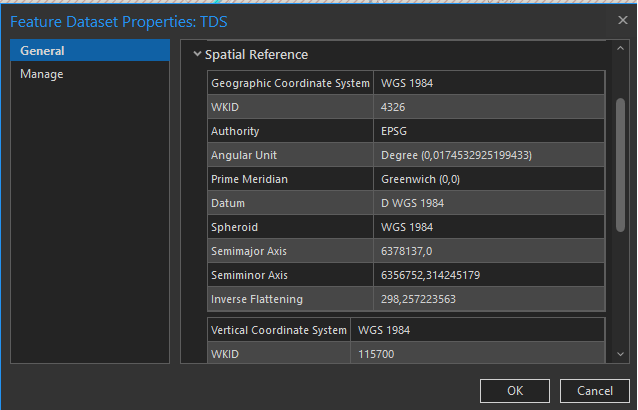Viewport: 638px width, 410px height.
Task: Click the Datum D WGS 1984 cell
Action: click(413, 203)
